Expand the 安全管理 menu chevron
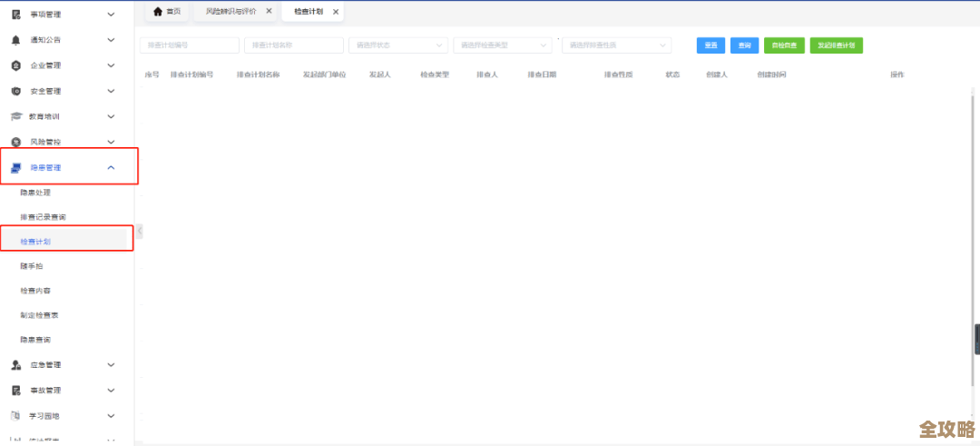 [112, 92]
